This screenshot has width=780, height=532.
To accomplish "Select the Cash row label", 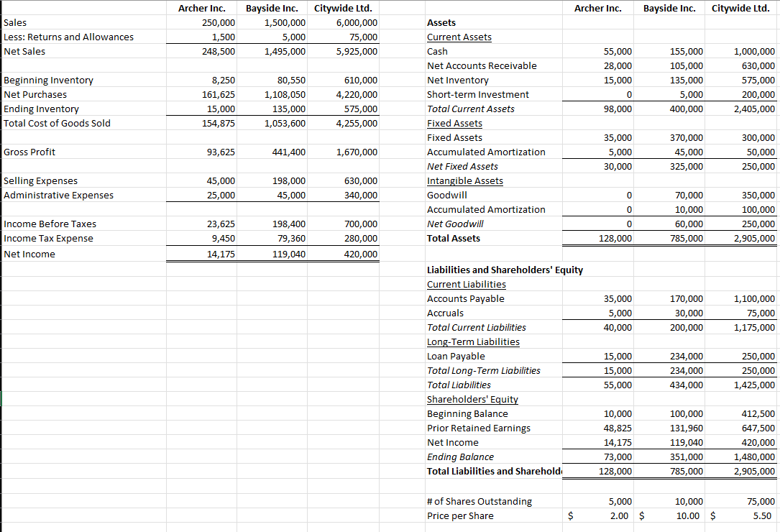I will coord(437,51).
